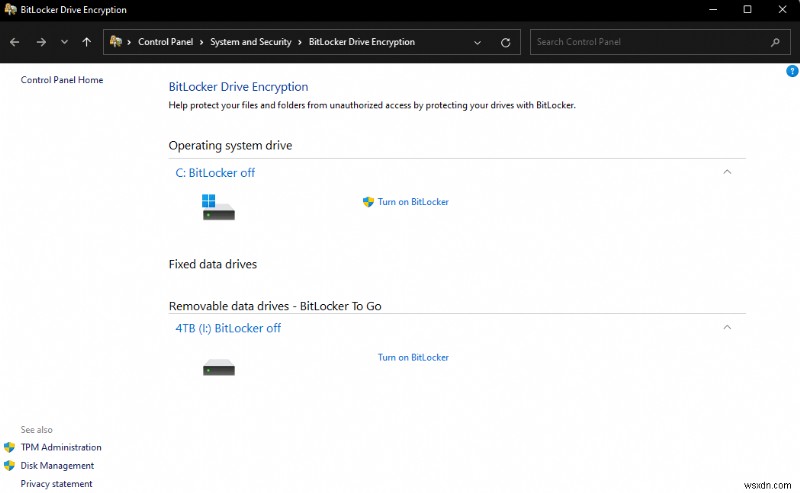Open Disk Management
The image size is (800, 493).
tap(57, 465)
